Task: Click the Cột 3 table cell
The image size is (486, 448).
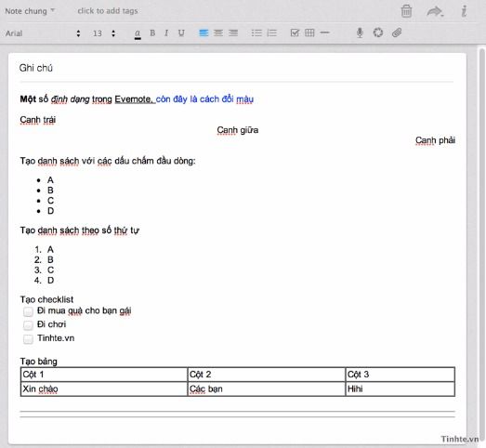Action: [401, 375]
